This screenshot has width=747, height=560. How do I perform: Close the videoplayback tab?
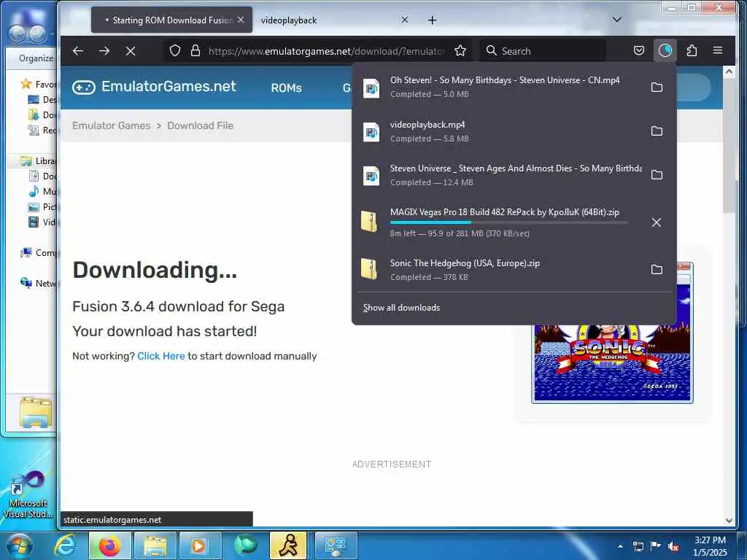(404, 20)
